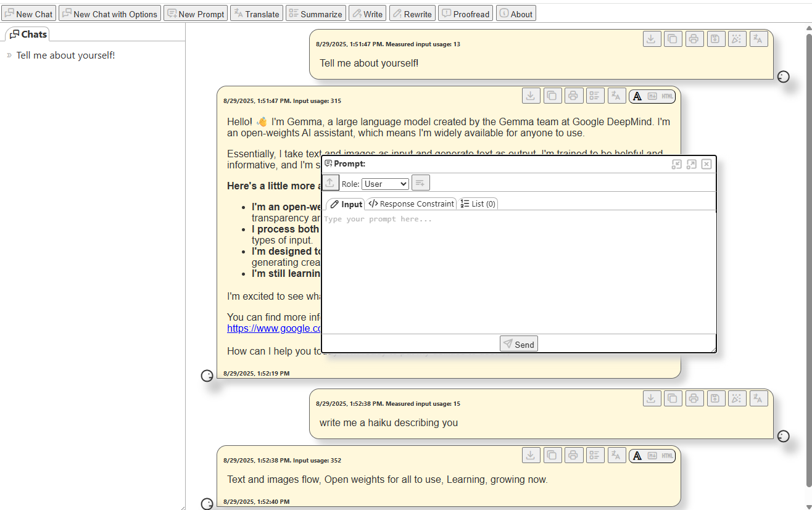The image size is (812, 510).
Task: Click the New Prompt toolbar button
Action: coord(196,14)
